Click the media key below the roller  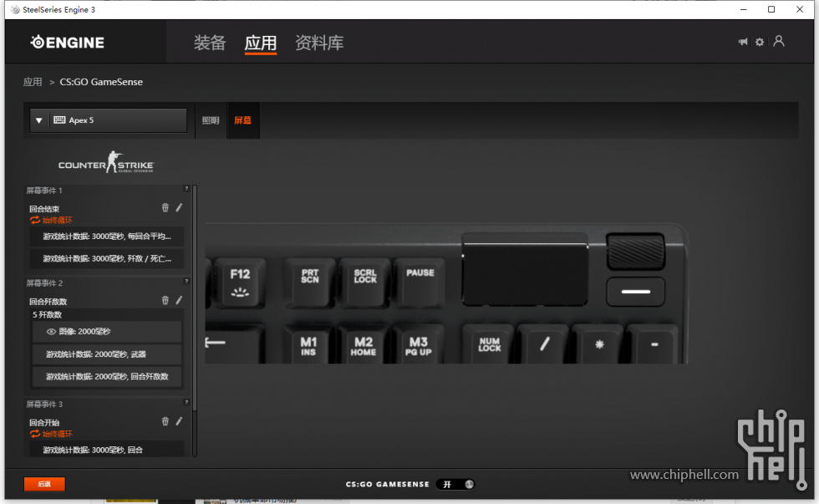click(x=635, y=292)
